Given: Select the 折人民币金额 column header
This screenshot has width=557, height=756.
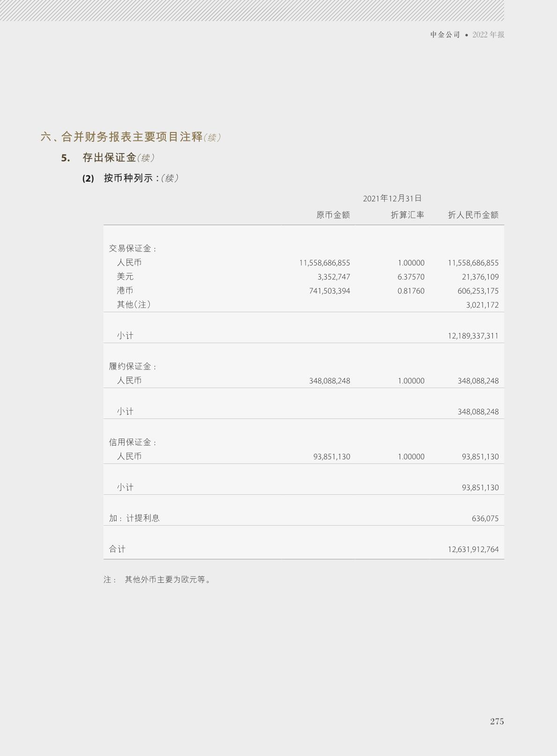Looking at the screenshot, I should coord(473,215).
